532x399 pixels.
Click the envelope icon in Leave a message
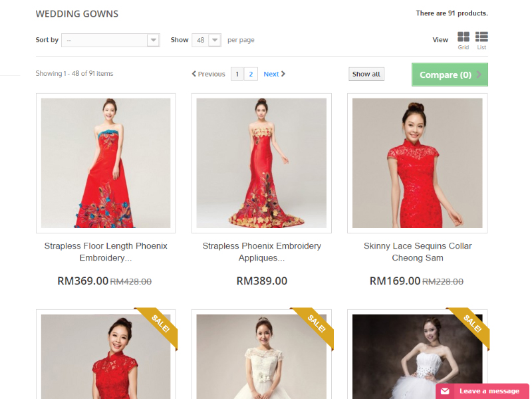click(445, 391)
